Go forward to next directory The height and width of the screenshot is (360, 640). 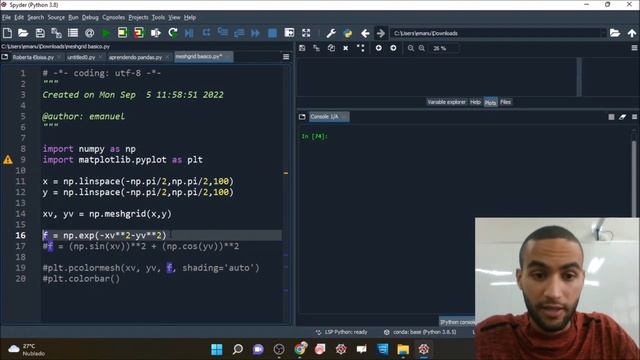click(x=381, y=33)
